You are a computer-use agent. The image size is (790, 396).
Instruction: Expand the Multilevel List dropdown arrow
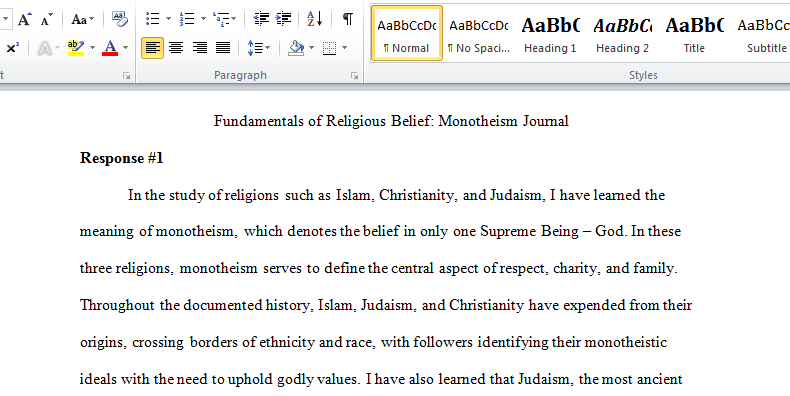[234, 19]
